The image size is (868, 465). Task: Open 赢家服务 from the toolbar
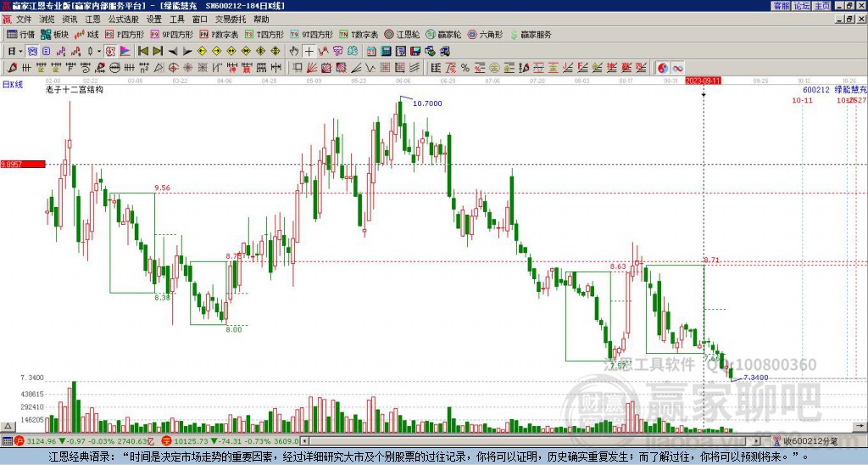pyautogui.click(x=531, y=34)
